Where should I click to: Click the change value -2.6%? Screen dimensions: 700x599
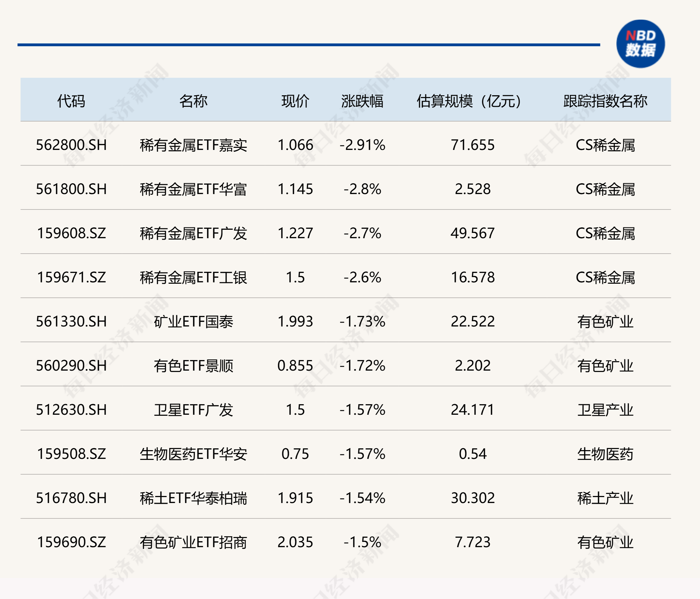pyautogui.click(x=362, y=277)
